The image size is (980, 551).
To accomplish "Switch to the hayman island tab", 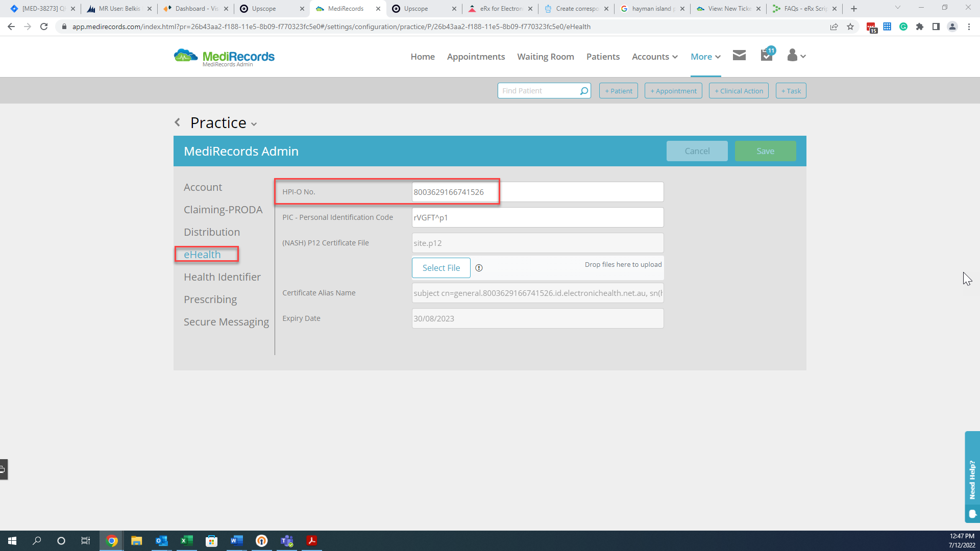I will pos(652,9).
